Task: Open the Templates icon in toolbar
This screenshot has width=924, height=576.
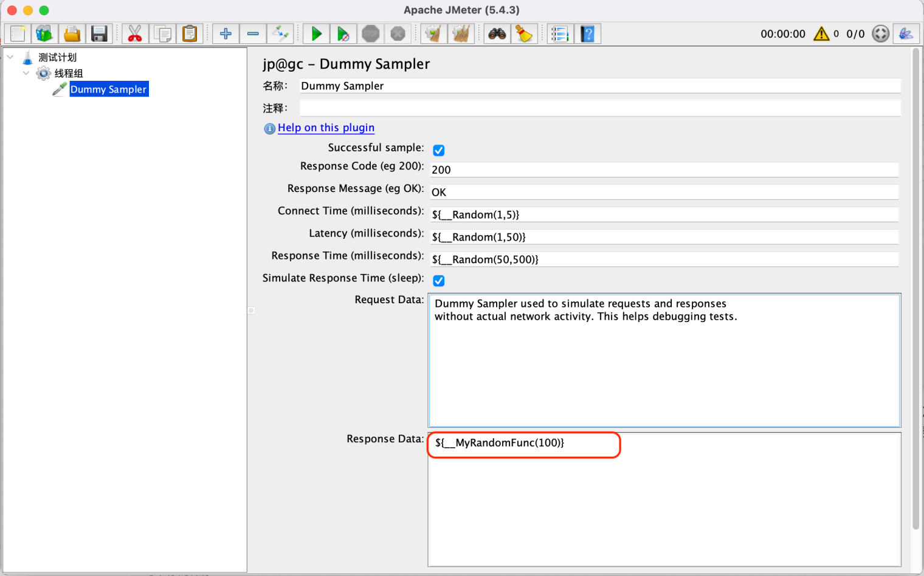Action: pyautogui.click(x=44, y=33)
